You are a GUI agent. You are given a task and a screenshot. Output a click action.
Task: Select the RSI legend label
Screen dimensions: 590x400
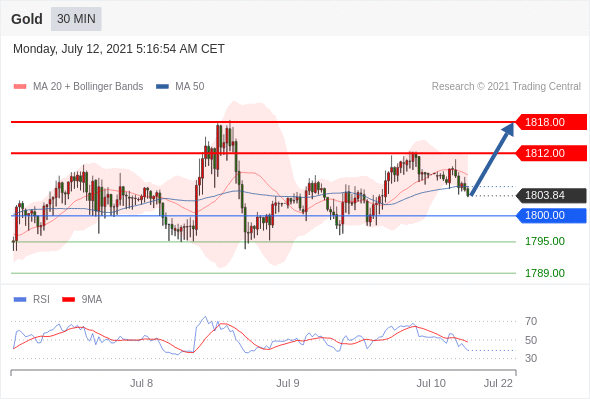pos(41,300)
